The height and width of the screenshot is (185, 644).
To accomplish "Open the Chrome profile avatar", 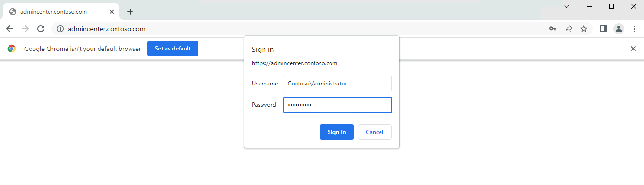I will click(619, 29).
